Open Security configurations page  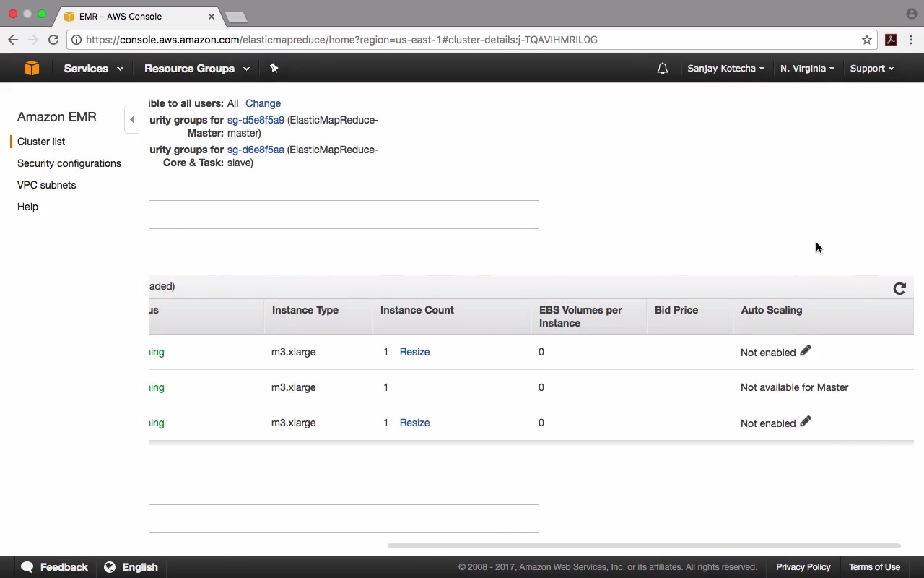click(69, 163)
